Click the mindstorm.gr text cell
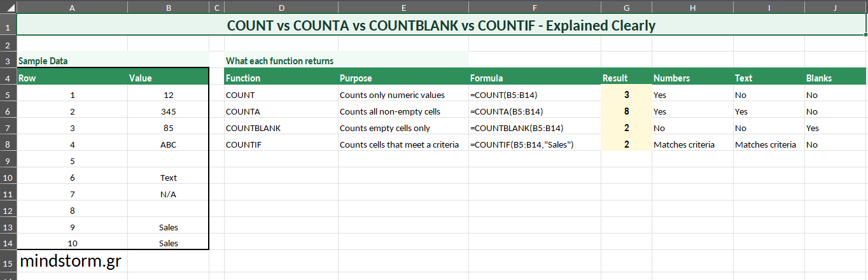Image resolution: width=868 pixels, height=280 pixels. pos(71,261)
